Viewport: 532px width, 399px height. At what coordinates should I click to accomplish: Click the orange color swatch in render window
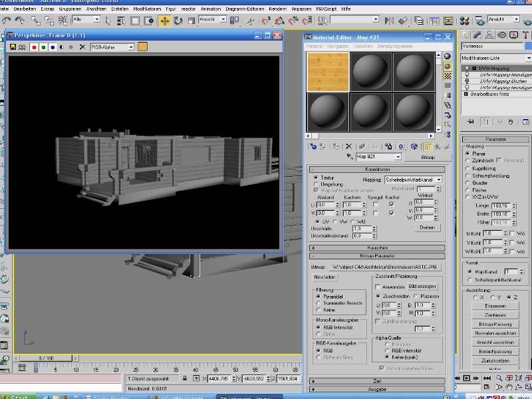pos(142,47)
